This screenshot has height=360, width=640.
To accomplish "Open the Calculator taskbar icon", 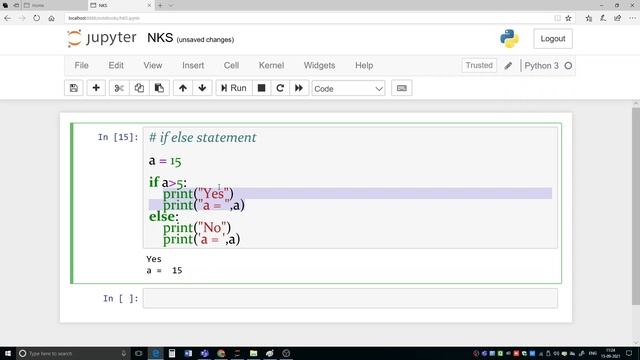I will 172,353.
